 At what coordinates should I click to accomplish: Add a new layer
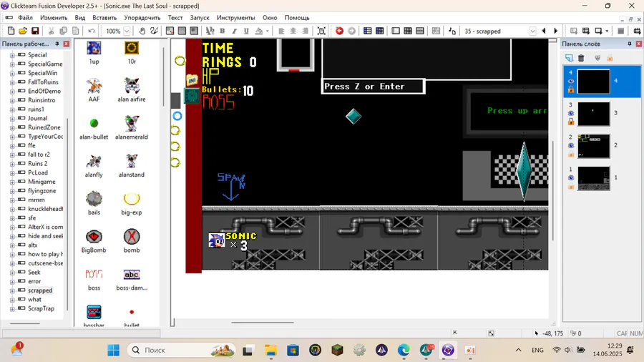click(569, 58)
